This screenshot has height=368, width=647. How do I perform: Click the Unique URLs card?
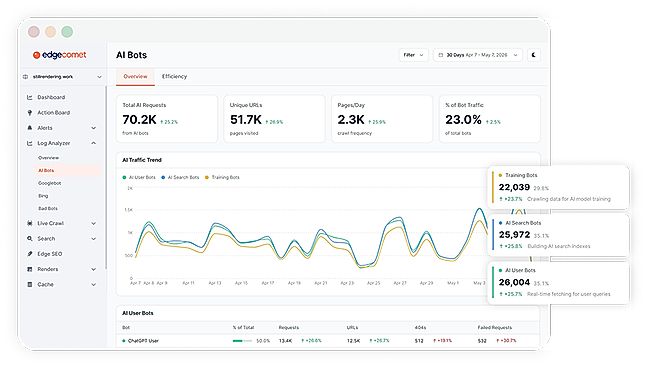coord(274,119)
